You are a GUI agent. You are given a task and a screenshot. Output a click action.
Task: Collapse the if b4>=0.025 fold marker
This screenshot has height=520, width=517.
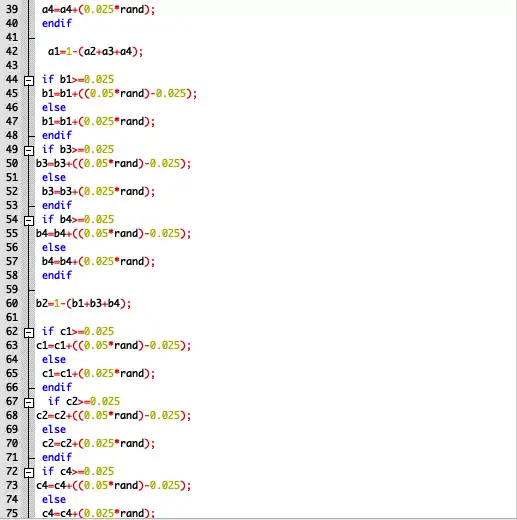29,220
